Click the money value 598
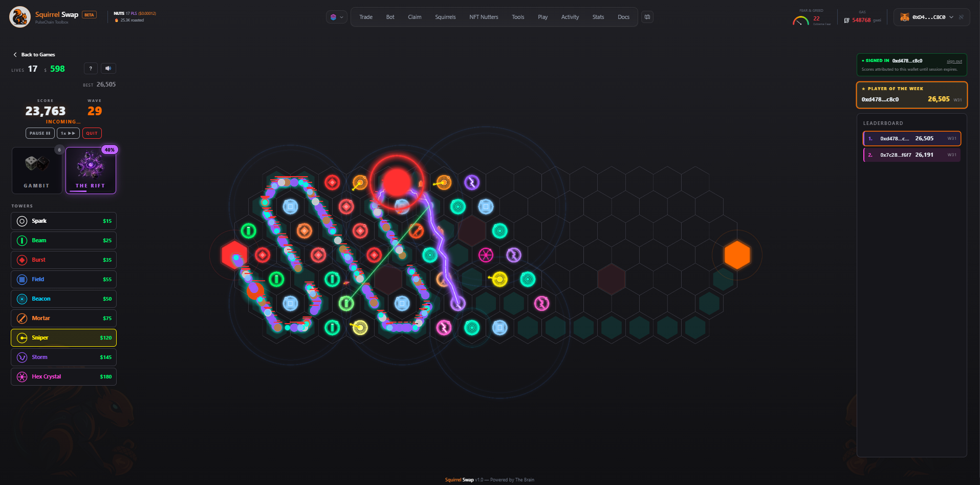Viewport: 980px width, 485px height. 57,69
